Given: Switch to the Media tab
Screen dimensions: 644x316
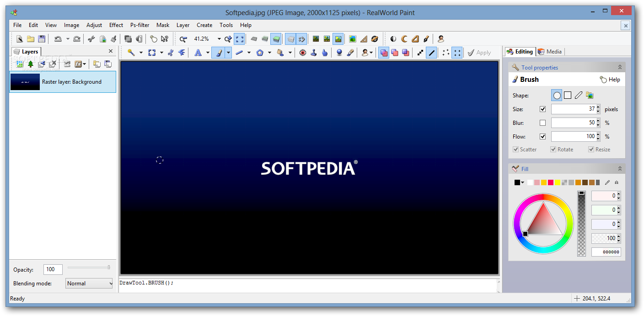Looking at the screenshot, I should (x=550, y=52).
